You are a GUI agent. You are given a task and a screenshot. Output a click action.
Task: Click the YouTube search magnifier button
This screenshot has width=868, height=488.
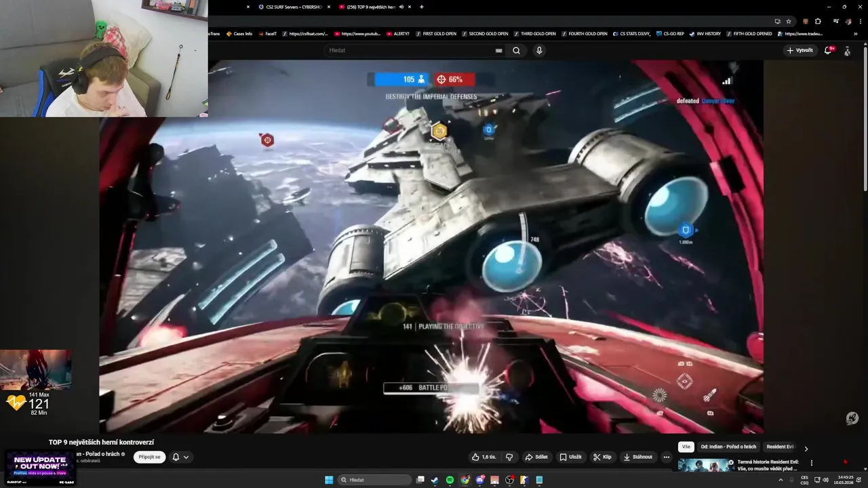tap(517, 50)
